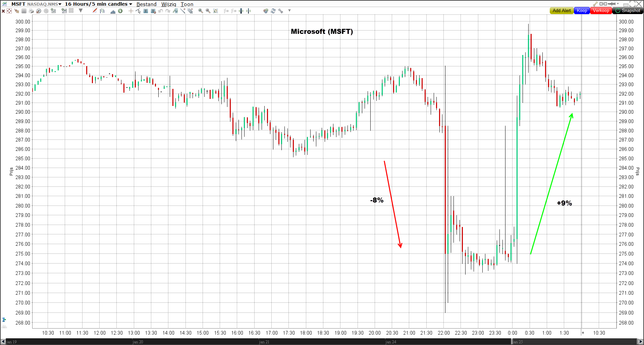Click the app chart logo icon top-left

click(4, 4)
